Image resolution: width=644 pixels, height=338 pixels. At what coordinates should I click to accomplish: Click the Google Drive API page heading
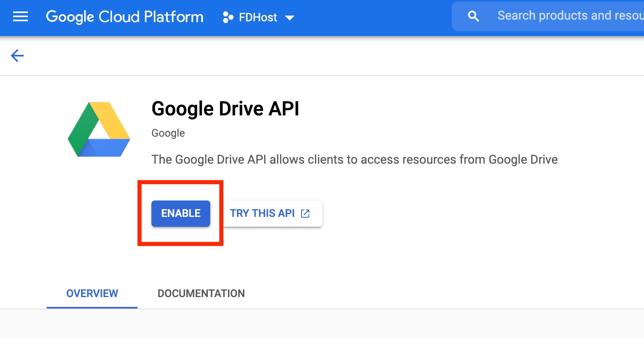coord(225,109)
